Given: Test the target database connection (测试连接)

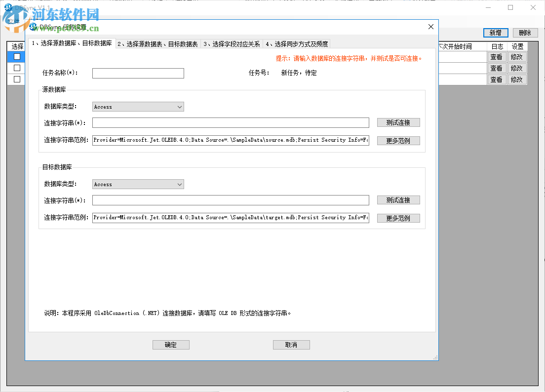Looking at the screenshot, I should coord(398,200).
